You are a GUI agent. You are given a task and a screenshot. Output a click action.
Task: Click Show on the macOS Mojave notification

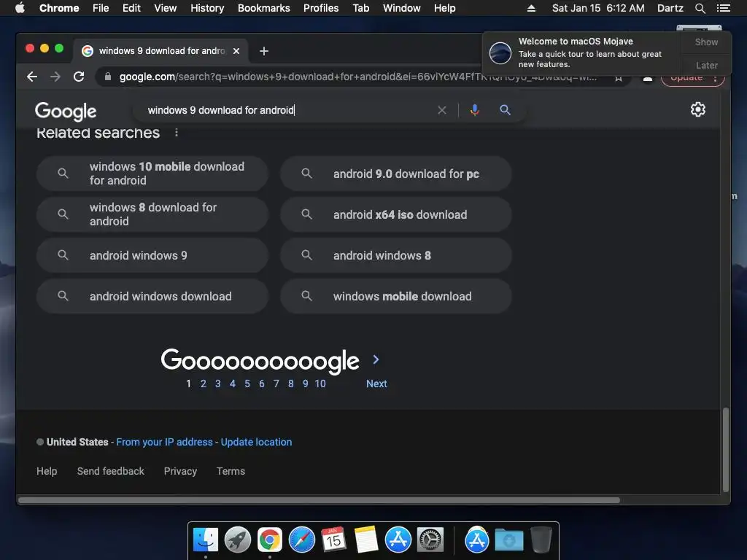706,42
